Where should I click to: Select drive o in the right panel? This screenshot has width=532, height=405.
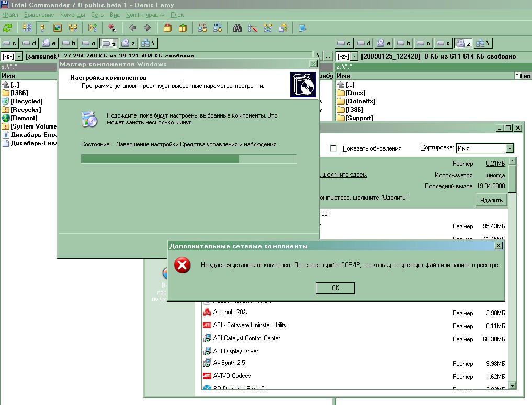[424, 43]
